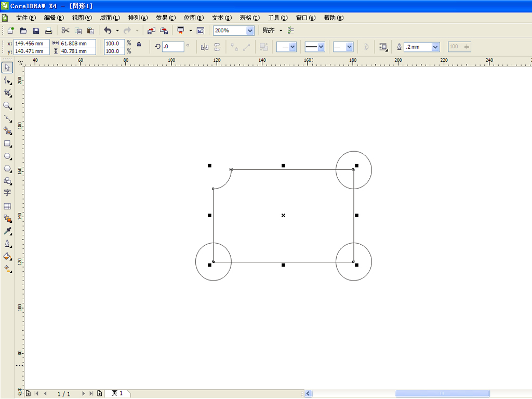The height and width of the screenshot is (399, 532).
Task: Select the Crop tool
Action: coord(7,93)
